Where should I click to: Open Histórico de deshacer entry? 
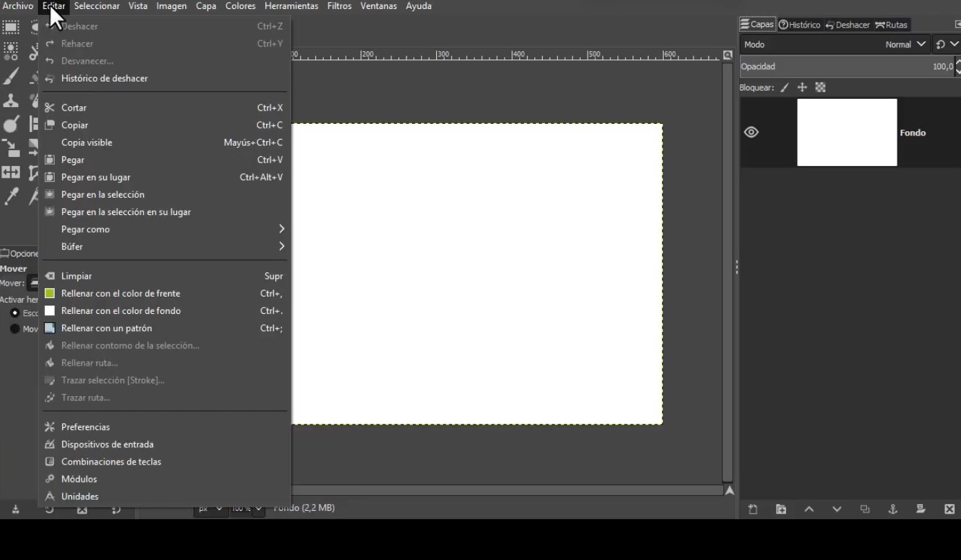pos(165,78)
